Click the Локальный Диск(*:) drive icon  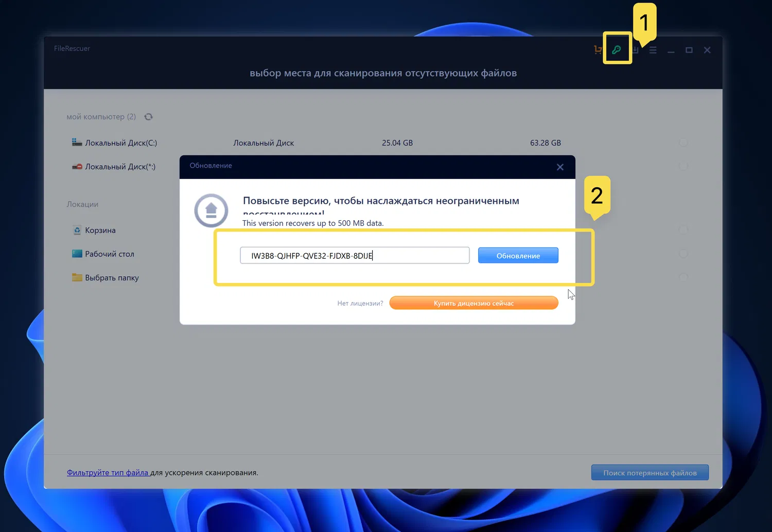point(77,167)
